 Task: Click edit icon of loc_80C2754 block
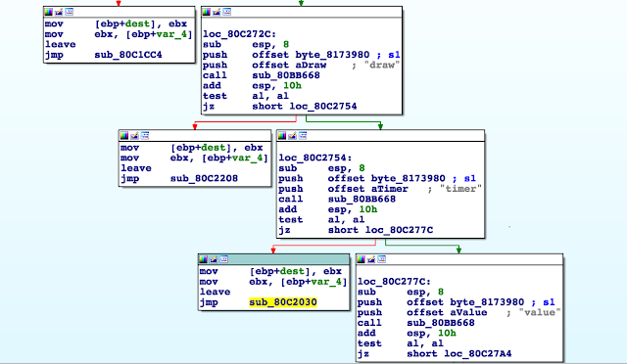[292, 136]
